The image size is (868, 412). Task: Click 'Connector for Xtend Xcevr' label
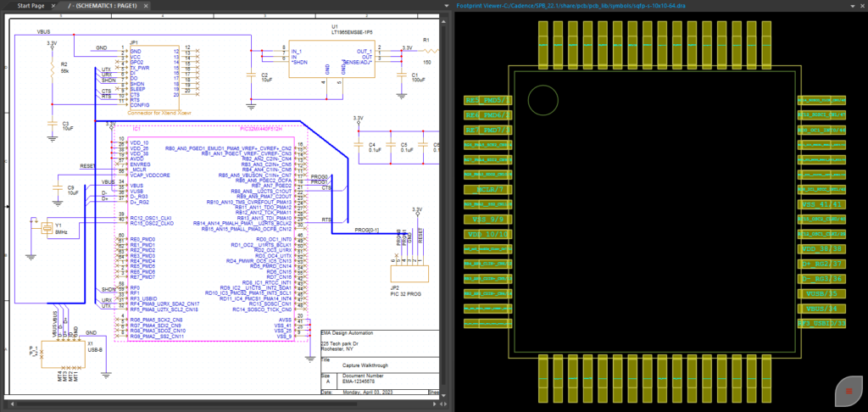pos(159,113)
